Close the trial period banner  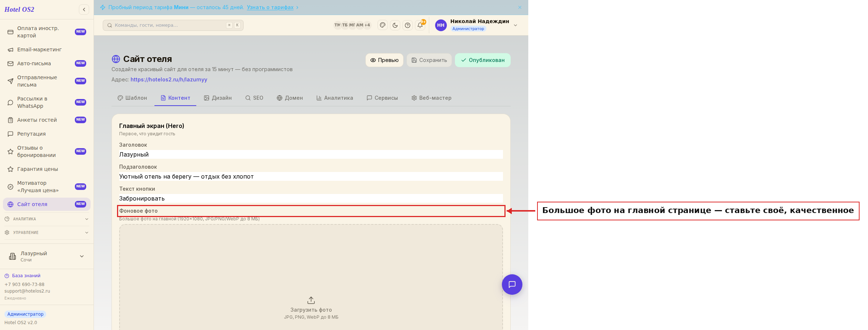coord(520,7)
